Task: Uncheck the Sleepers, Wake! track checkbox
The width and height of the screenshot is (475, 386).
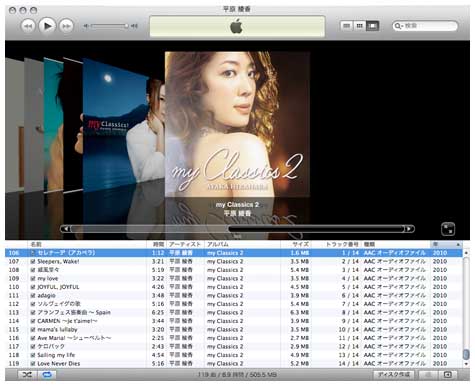Action: click(33, 261)
